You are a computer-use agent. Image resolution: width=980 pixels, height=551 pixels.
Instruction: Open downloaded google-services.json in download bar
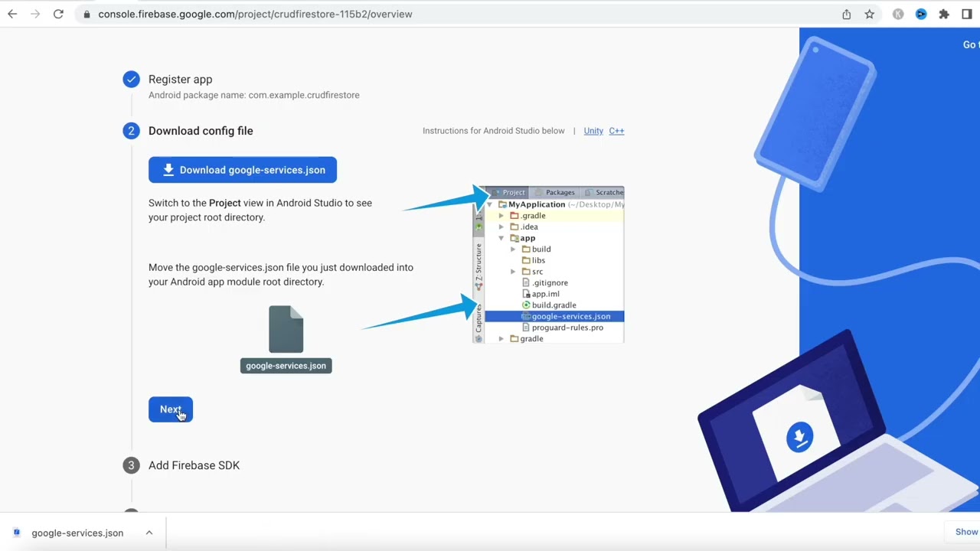coord(77,533)
